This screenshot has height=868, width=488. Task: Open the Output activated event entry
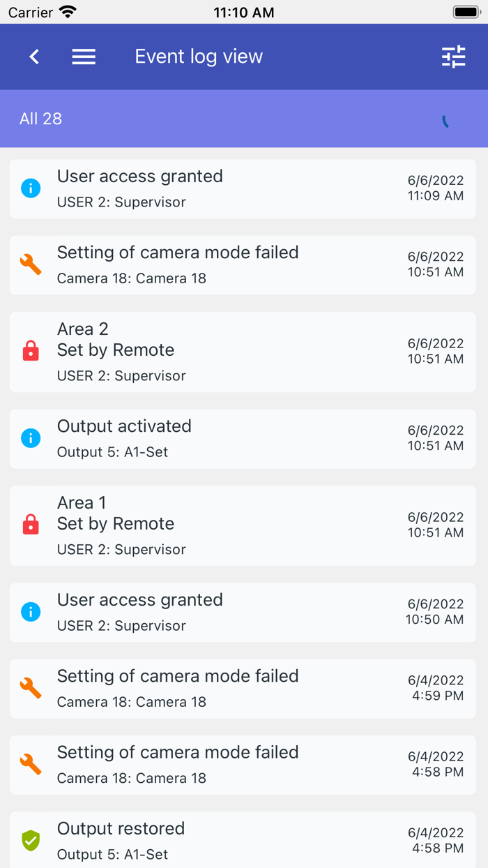pyautogui.click(x=244, y=437)
